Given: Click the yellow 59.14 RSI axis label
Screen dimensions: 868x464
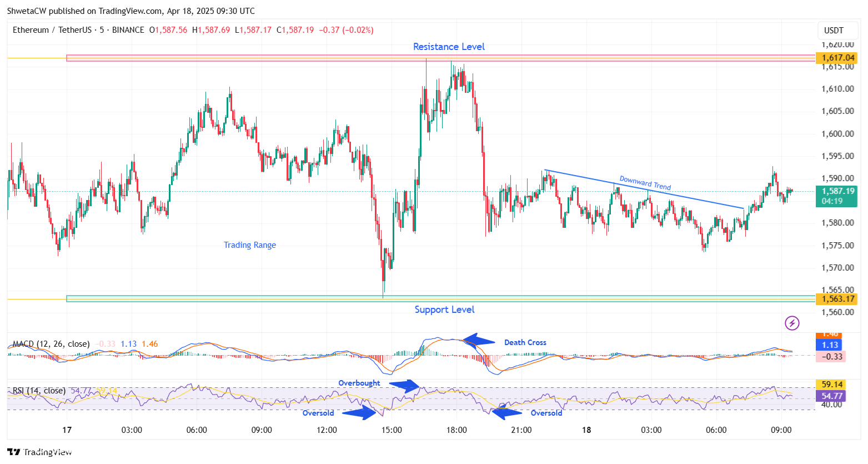Looking at the screenshot, I should [x=831, y=385].
